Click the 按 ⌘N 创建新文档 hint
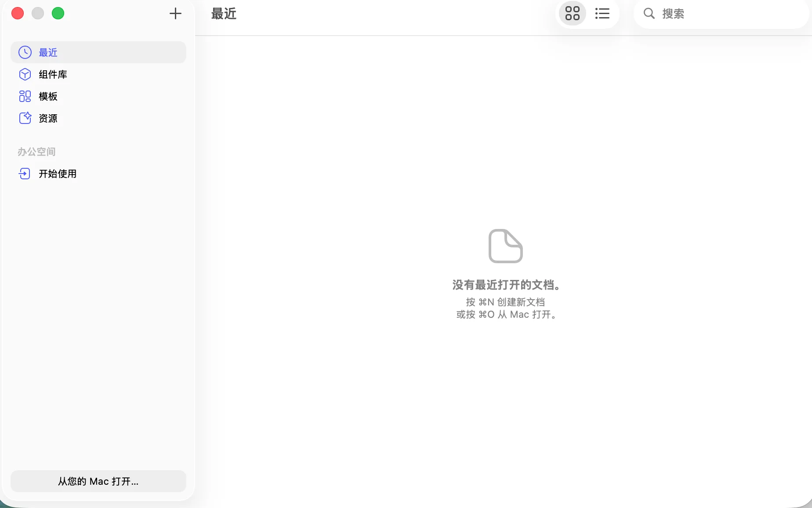This screenshot has height=508, width=812. pyautogui.click(x=505, y=302)
